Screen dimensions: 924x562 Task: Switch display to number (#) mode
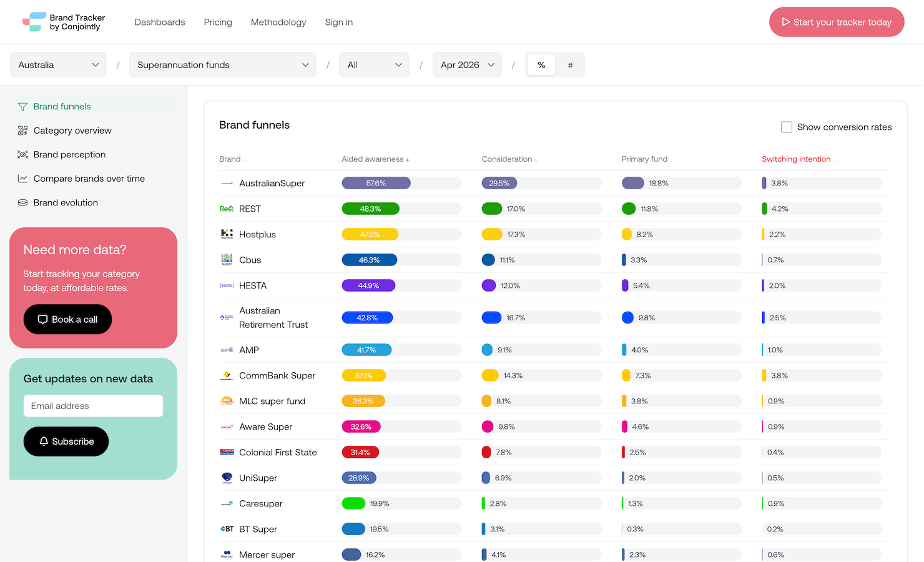570,65
